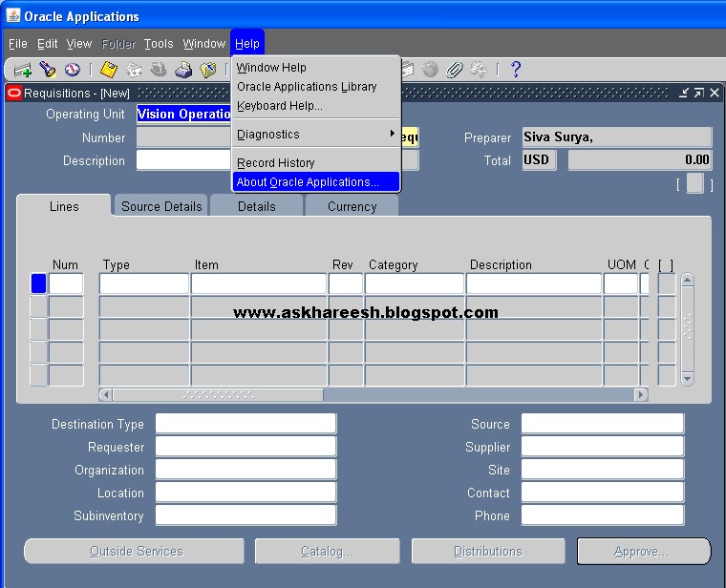Open the Edit menu

click(47, 44)
